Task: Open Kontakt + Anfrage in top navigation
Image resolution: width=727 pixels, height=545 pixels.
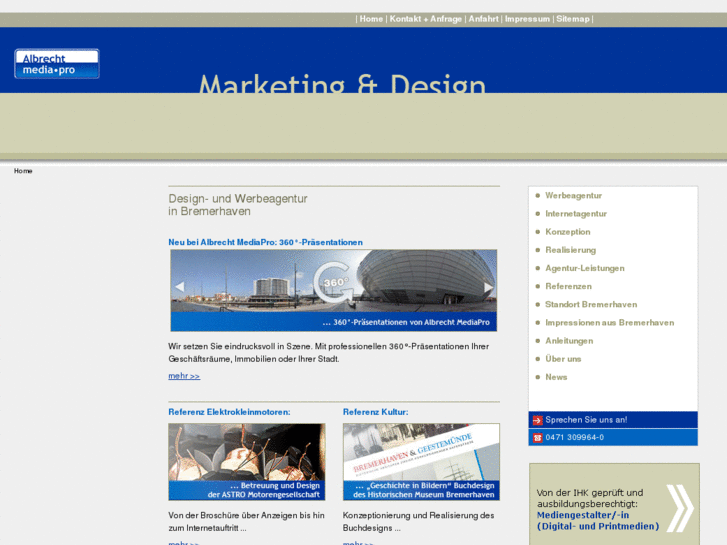Action: [426, 19]
